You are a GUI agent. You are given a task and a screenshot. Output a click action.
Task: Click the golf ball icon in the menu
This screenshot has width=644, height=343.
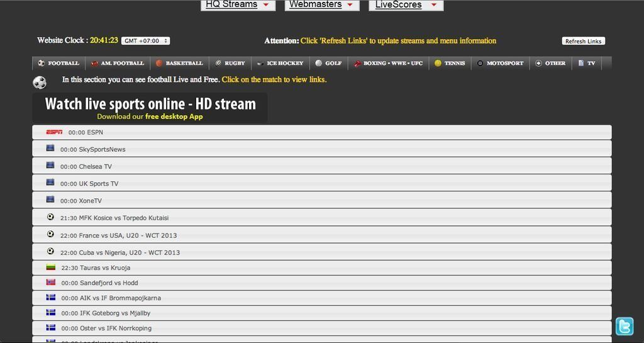(x=319, y=64)
